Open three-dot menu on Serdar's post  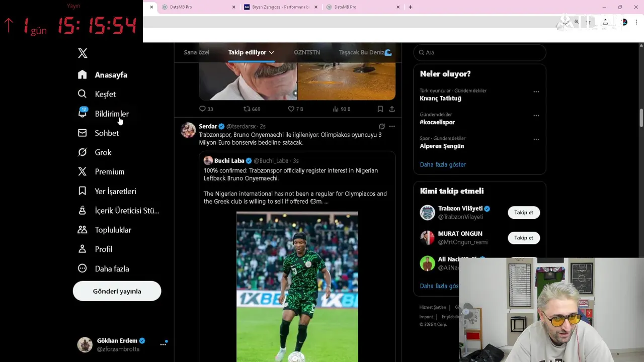pyautogui.click(x=392, y=126)
